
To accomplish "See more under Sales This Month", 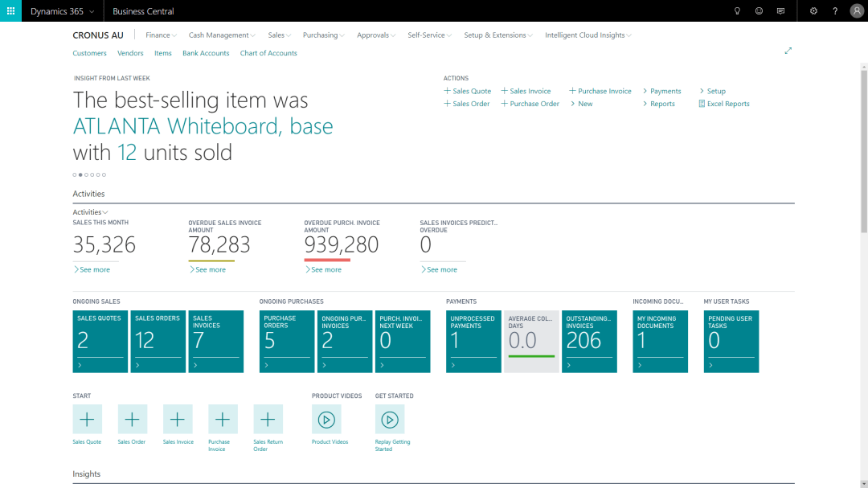I will click(92, 270).
